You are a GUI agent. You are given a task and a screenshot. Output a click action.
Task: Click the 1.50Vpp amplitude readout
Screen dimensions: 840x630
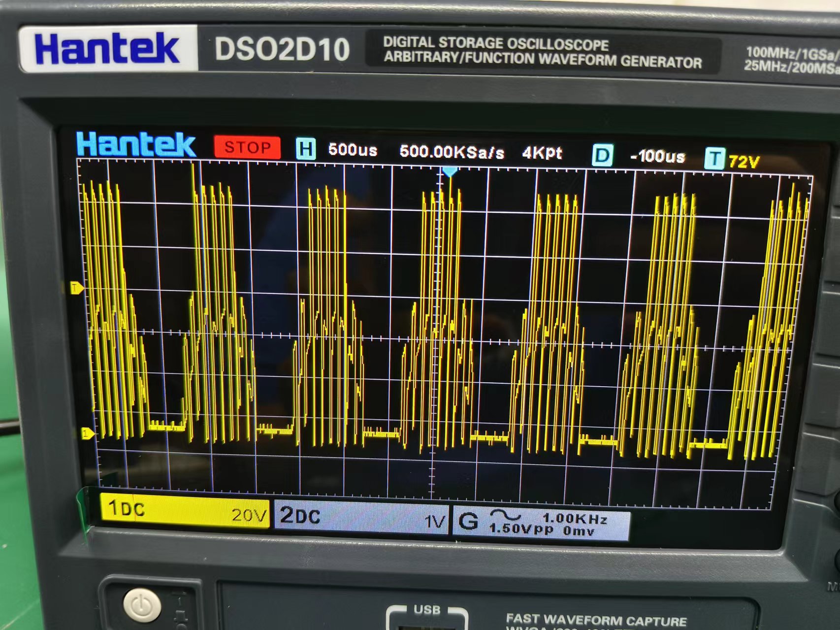[521, 530]
